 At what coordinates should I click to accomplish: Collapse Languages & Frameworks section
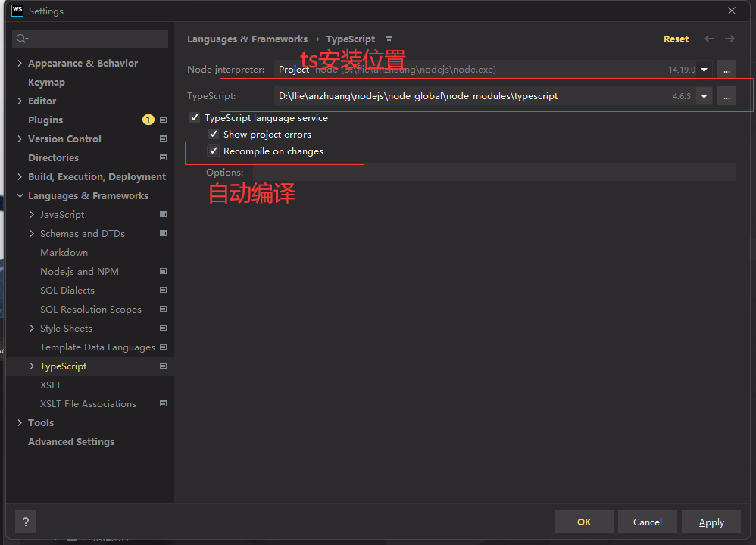coord(20,195)
